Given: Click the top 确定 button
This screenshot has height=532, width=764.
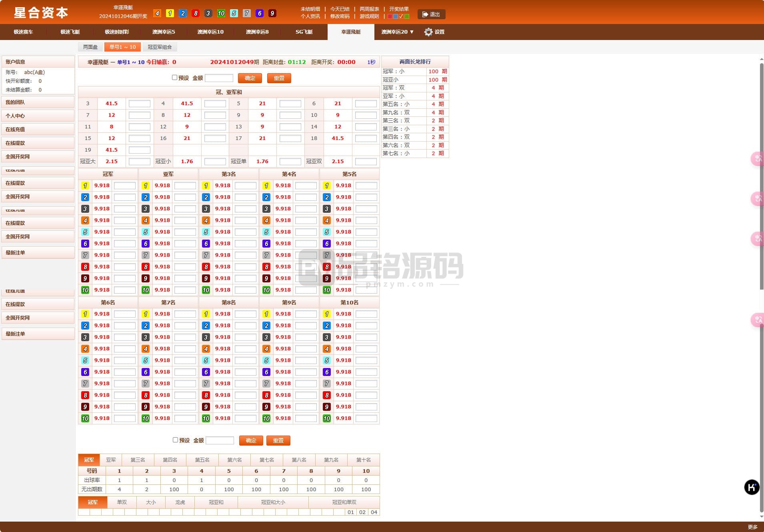Looking at the screenshot, I should click(x=250, y=78).
